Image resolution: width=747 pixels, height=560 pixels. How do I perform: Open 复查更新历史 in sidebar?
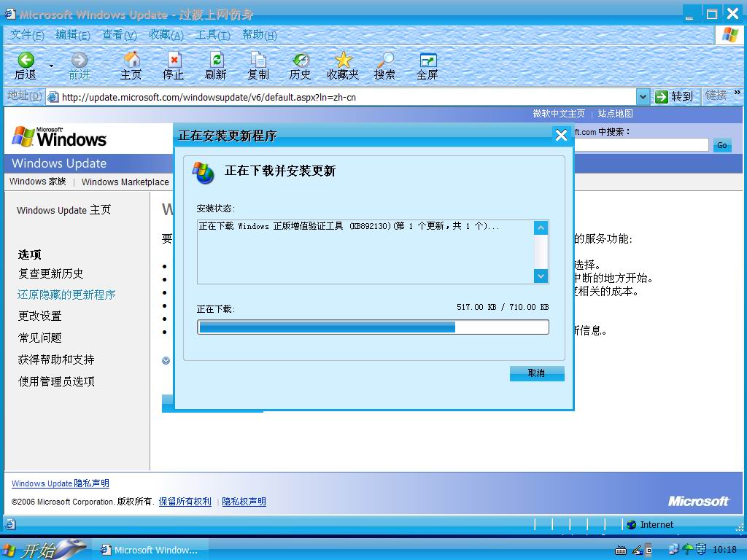click(x=51, y=273)
